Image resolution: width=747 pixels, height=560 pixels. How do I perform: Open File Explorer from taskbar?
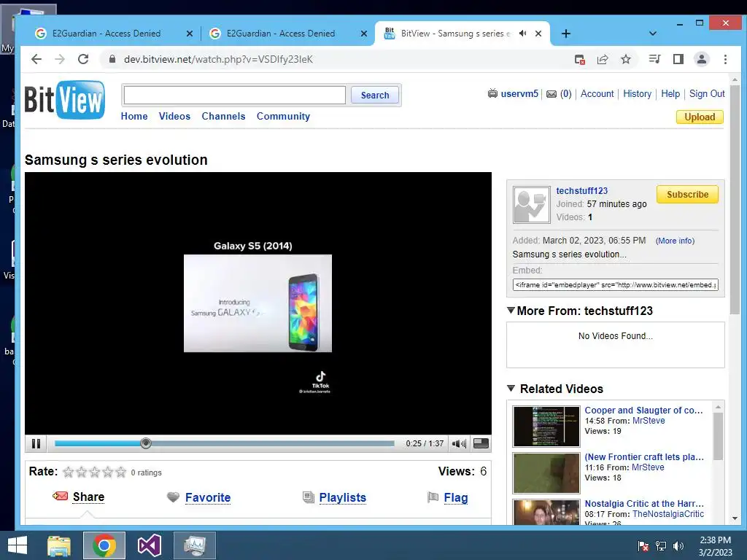pos(59,545)
